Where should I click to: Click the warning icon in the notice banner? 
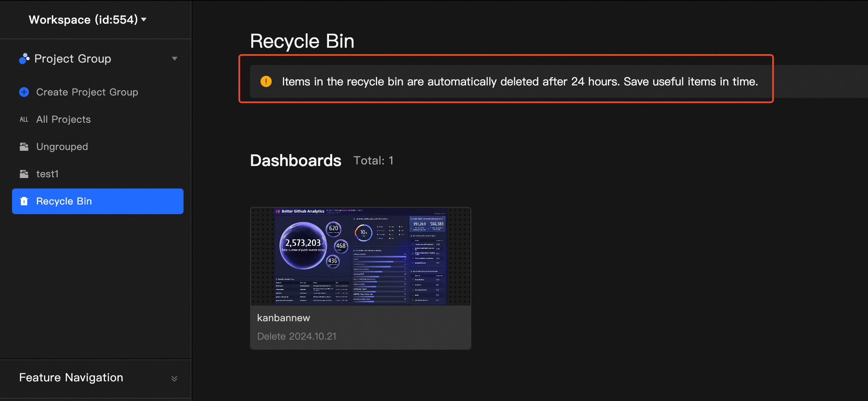coord(266,81)
